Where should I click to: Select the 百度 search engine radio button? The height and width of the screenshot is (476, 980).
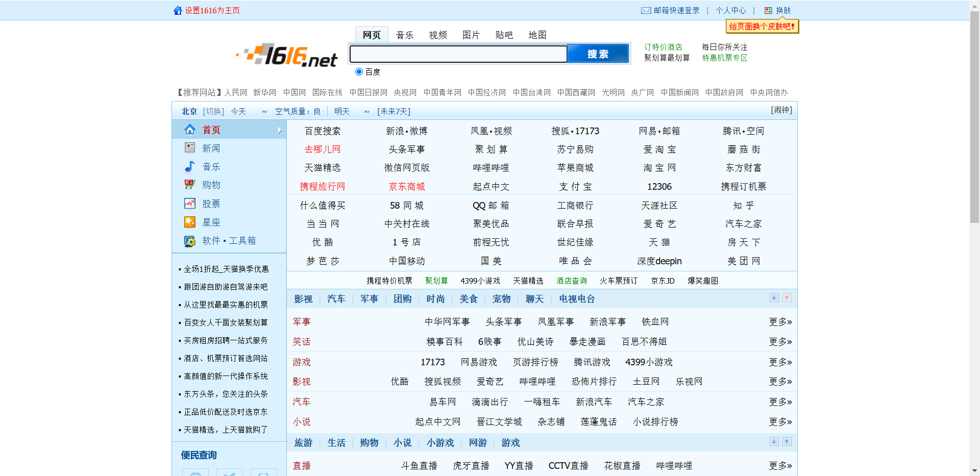tap(359, 71)
